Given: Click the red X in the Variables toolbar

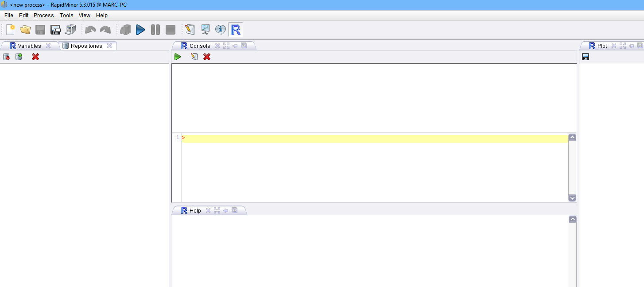Looking at the screenshot, I should click(35, 57).
